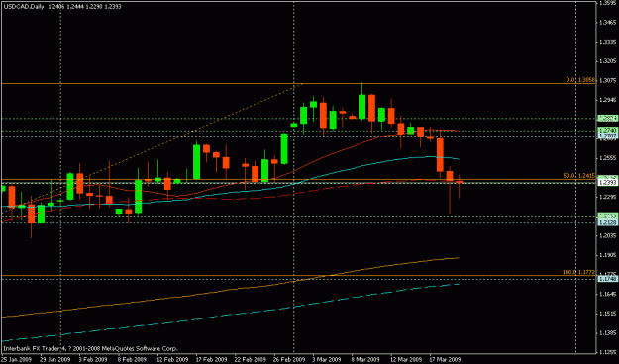Click the USDCAD,Daily symbol title
Screen dimensions: 619x364
24,6
